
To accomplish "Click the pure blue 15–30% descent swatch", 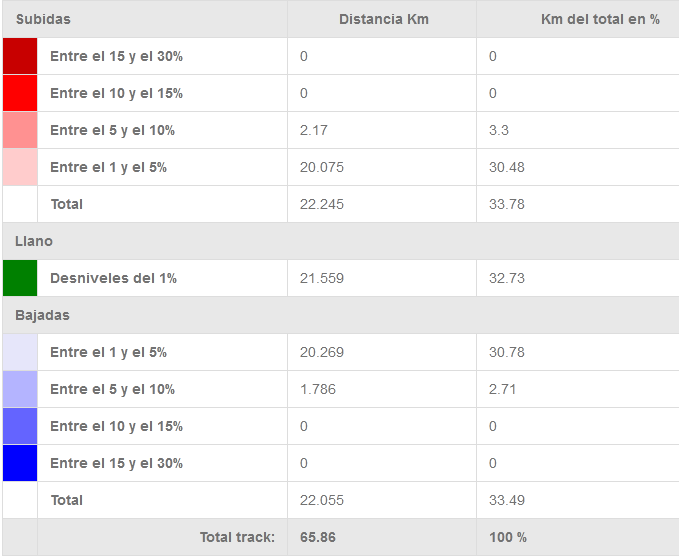I will [20, 463].
